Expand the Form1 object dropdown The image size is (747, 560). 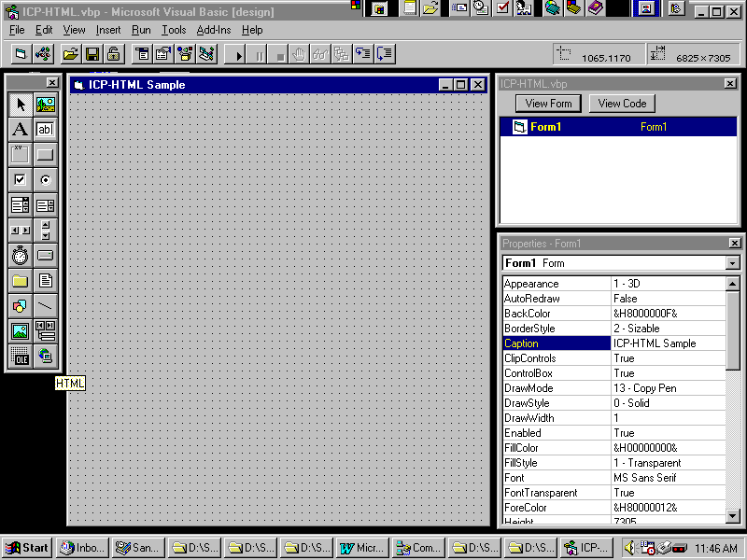point(732,263)
